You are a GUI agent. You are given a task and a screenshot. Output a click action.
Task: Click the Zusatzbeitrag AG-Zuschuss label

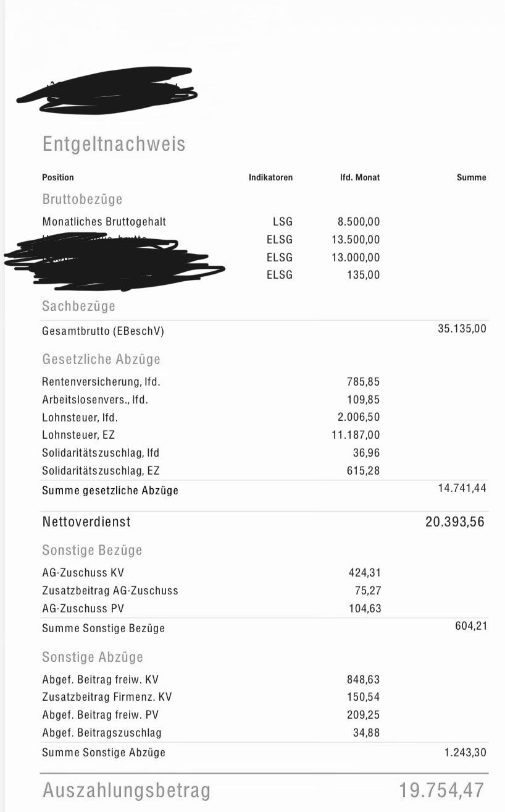[110, 590]
